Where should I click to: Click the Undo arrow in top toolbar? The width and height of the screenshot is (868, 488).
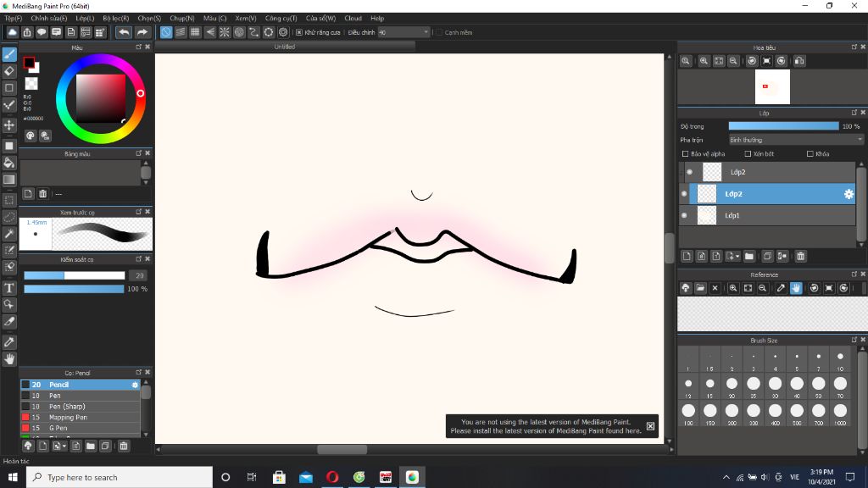coord(124,33)
